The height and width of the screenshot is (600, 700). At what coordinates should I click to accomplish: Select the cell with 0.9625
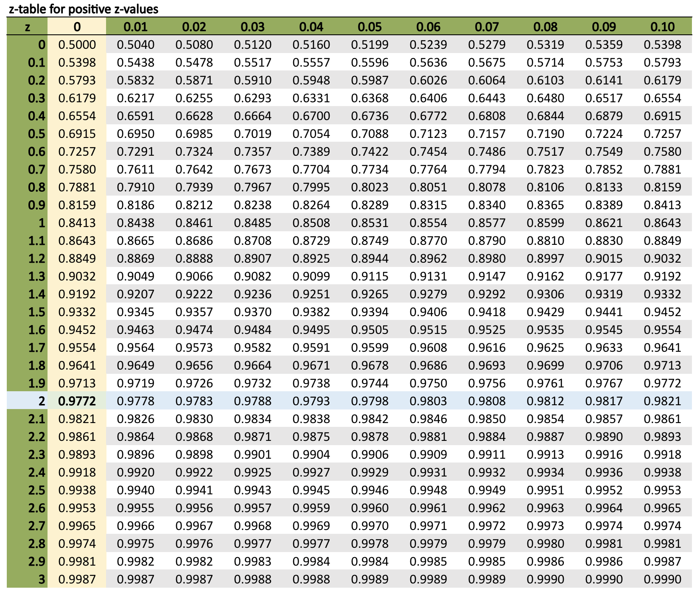(x=545, y=348)
